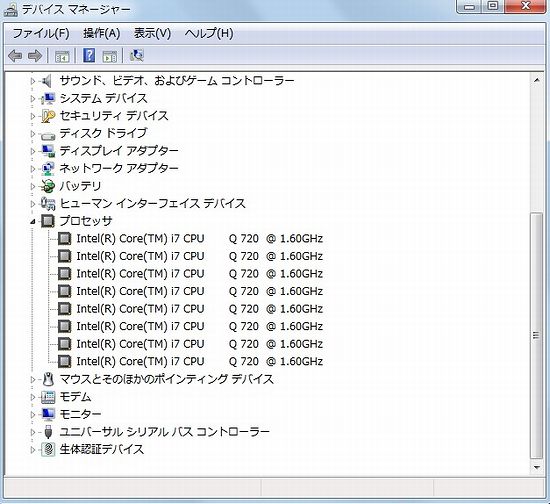
Task: Expand the ネットワーク アダプター node
Action: tap(33, 169)
